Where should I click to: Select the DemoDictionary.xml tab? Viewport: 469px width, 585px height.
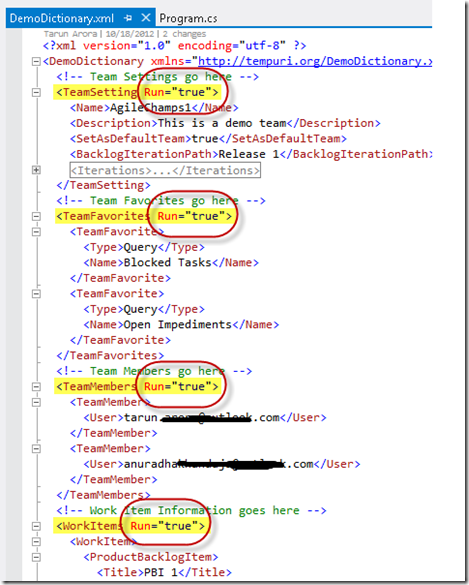click(62, 18)
